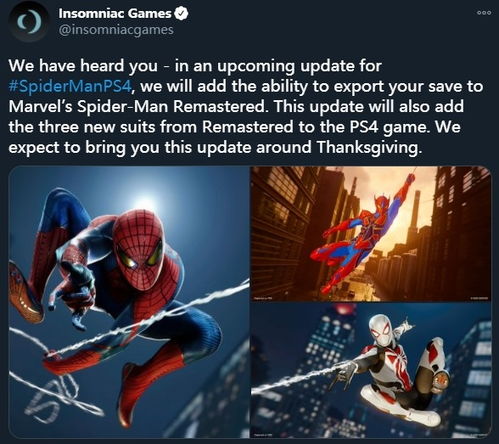Click the Insomniac Games display name
Image resolution: width=499 pixels, height=444 pixels.
(115, 14)
